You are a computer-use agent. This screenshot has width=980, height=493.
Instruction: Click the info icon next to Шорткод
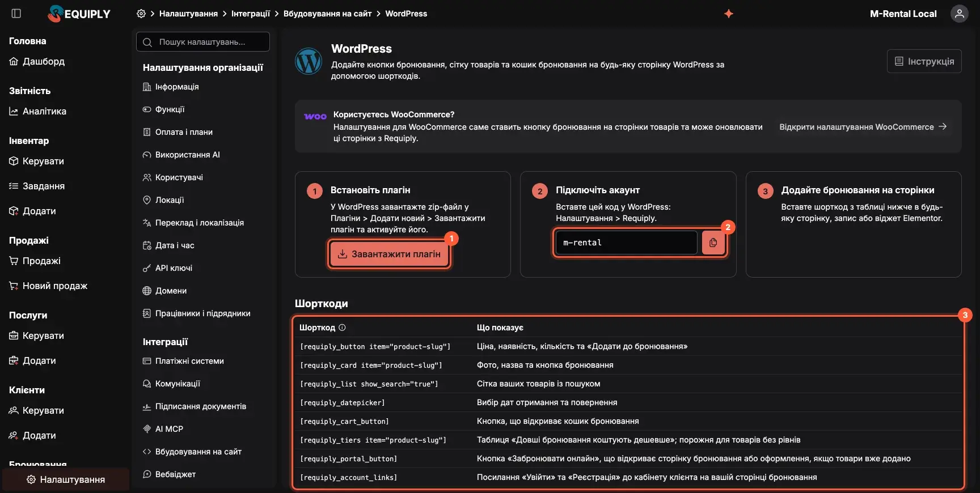click(342, 328)
